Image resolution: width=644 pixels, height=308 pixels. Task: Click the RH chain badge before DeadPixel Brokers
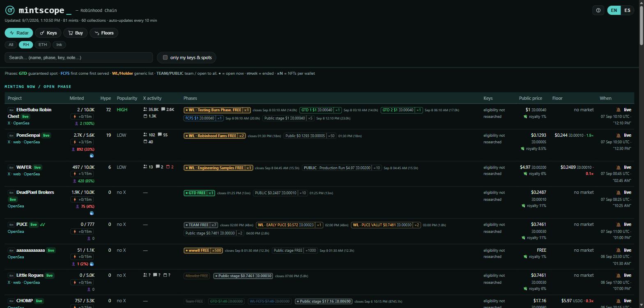click(11, 193)
